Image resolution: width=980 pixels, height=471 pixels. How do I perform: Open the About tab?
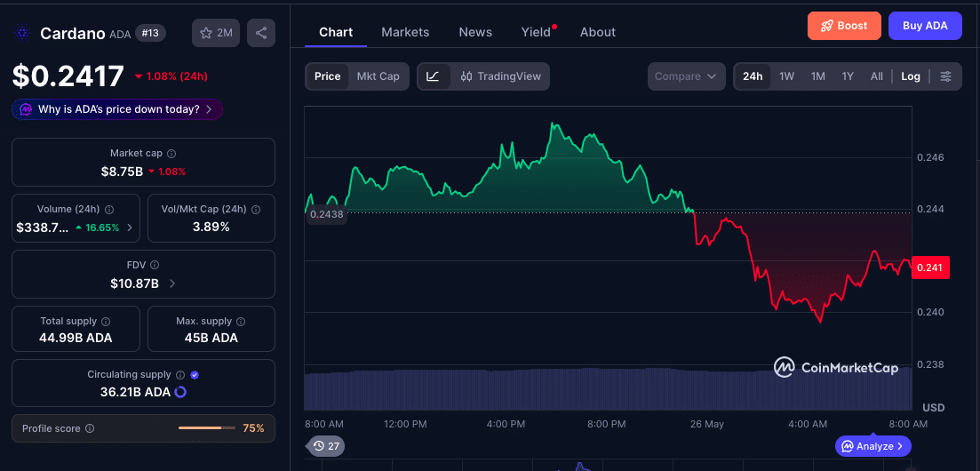coord(597,32)
